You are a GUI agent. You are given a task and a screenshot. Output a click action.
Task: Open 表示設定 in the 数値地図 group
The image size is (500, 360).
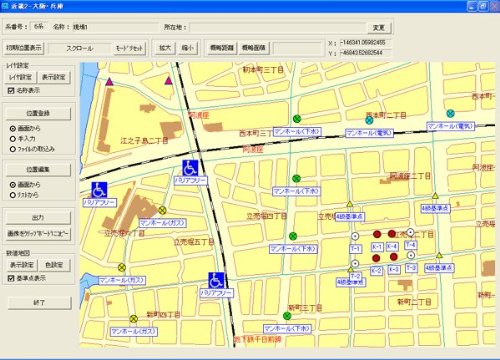tap(22, 265)
